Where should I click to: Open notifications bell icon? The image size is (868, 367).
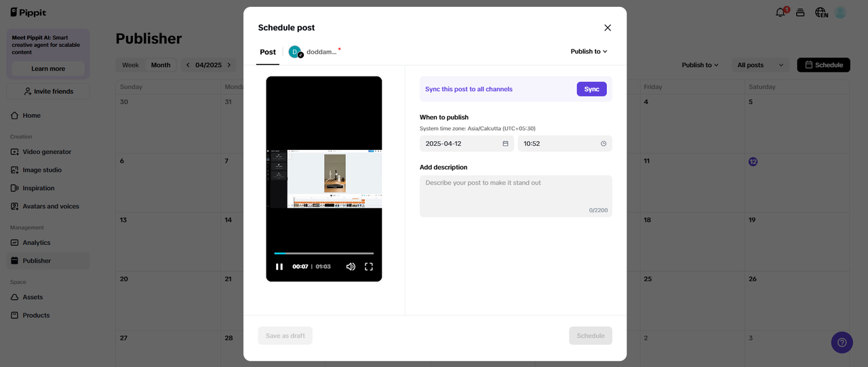[x=781, y=12]
